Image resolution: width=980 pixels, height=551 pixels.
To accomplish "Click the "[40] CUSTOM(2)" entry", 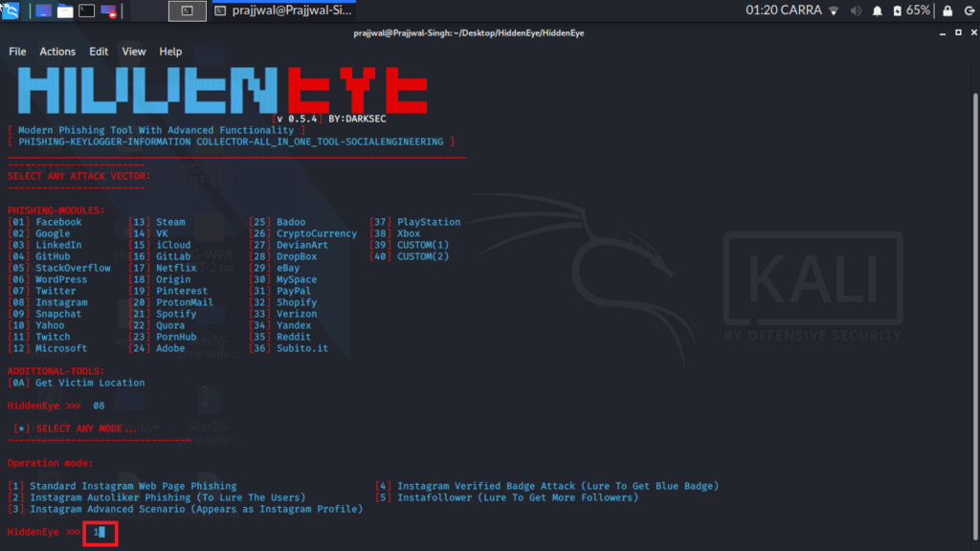I will 410,256.
